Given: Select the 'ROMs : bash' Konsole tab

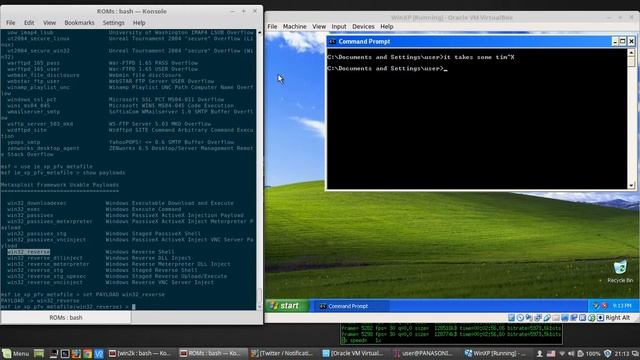Looking at the screenshot, I should pos(66,317).
